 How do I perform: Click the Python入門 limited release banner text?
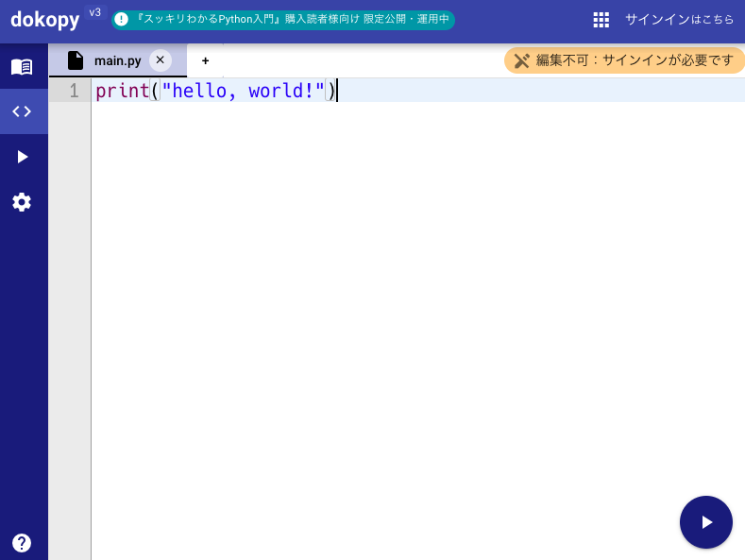click(x=293, y=20)
